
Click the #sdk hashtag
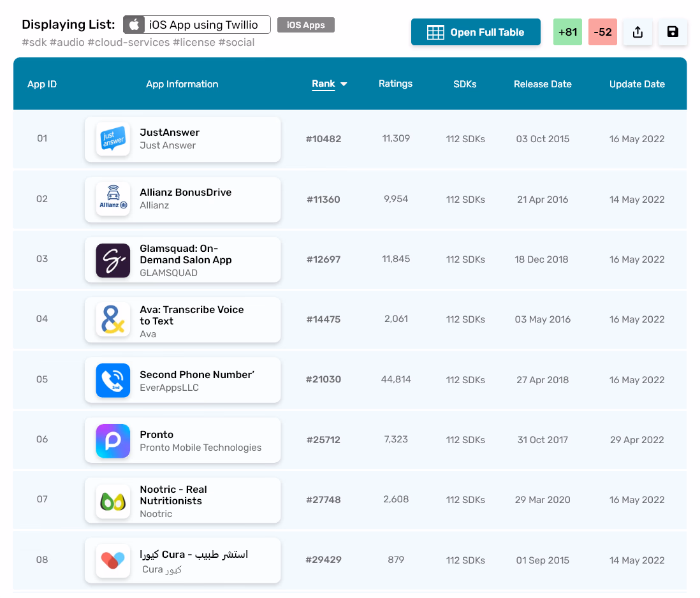pyautogui.click(x=34, y=42)
